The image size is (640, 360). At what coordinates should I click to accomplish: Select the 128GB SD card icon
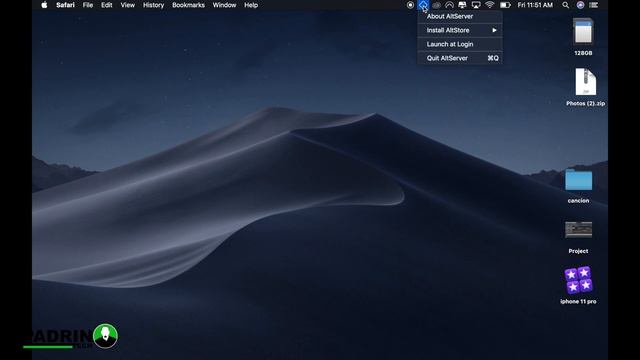click(583, 31)
